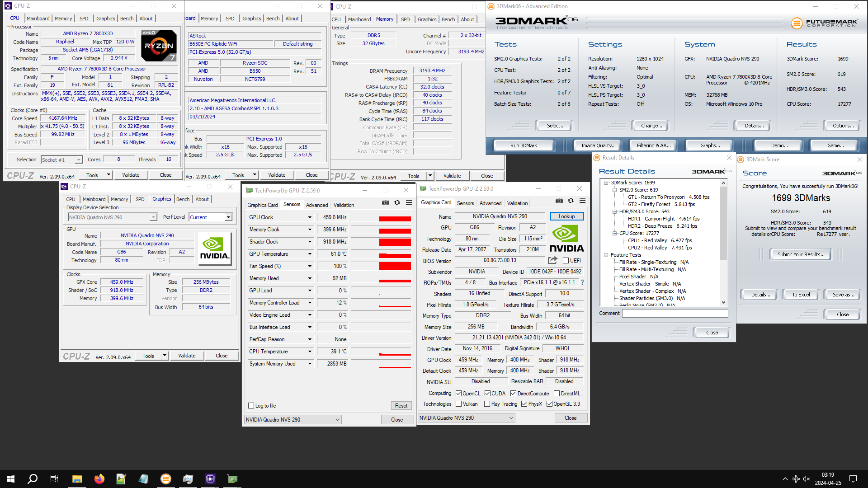Image resolution: width=868 pixels, height=488 pixels.
Task: Open GPU Clock sensor dropdown
Action: pos(310,217)
